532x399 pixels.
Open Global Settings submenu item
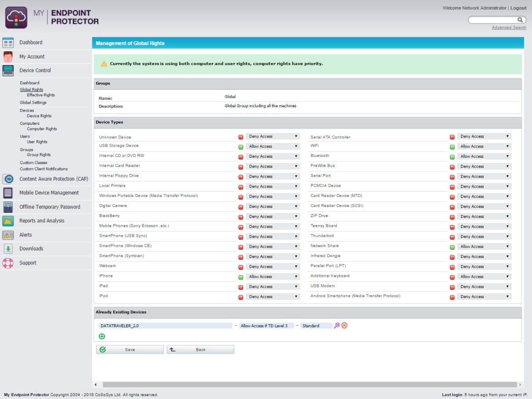(x=33, y=102)
